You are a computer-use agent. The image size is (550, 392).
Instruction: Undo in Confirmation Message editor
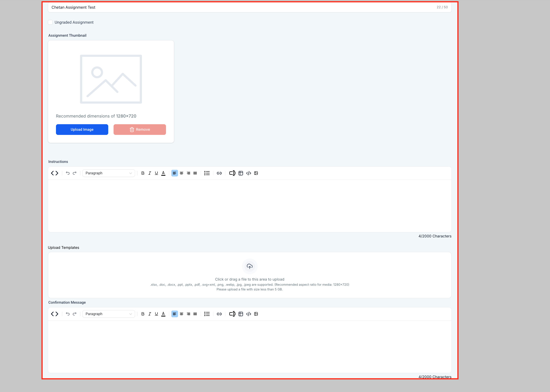click(68, 314)
